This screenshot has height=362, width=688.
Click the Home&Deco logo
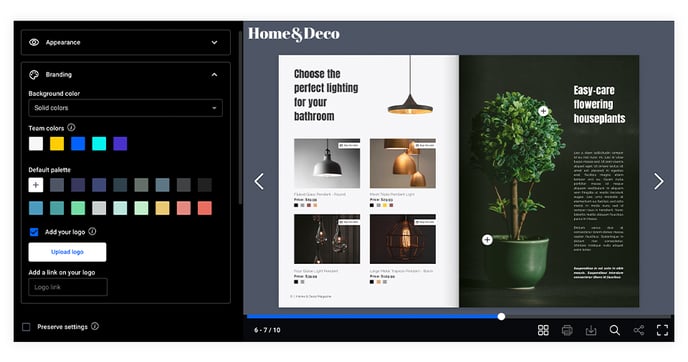pos(294,34)
